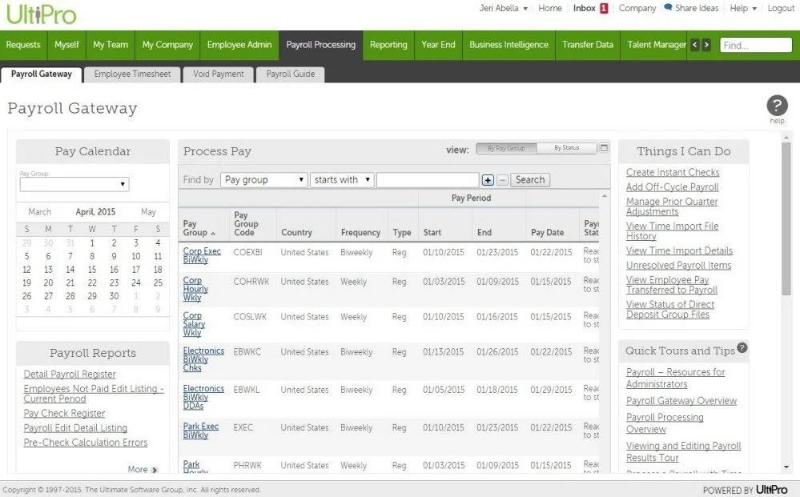Open the Employee Admin menu
Viewport: 800px width, 497px height.
tap(239, 45)
